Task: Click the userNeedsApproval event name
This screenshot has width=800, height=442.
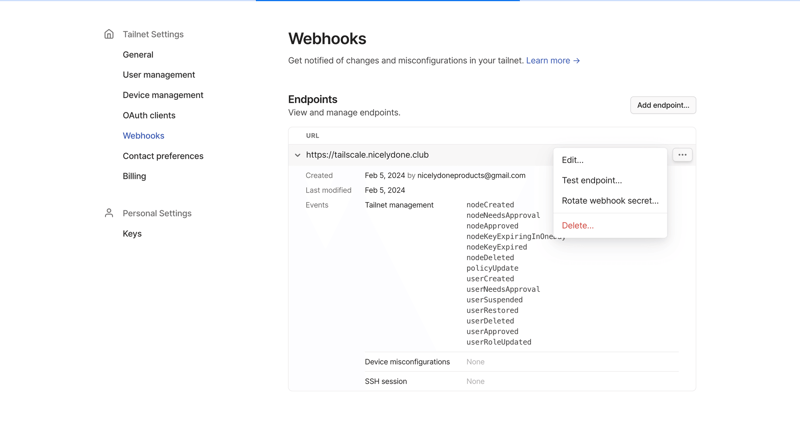Action: (503, 289)
